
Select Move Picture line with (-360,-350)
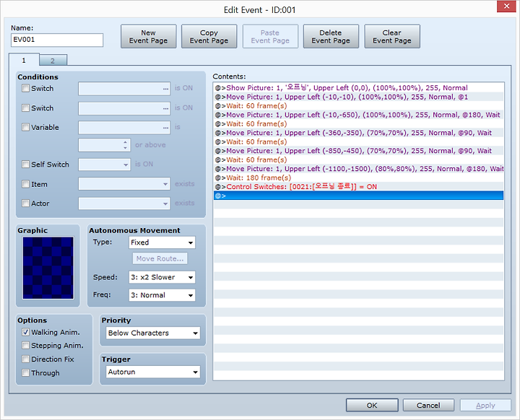[x=358, y=133]
